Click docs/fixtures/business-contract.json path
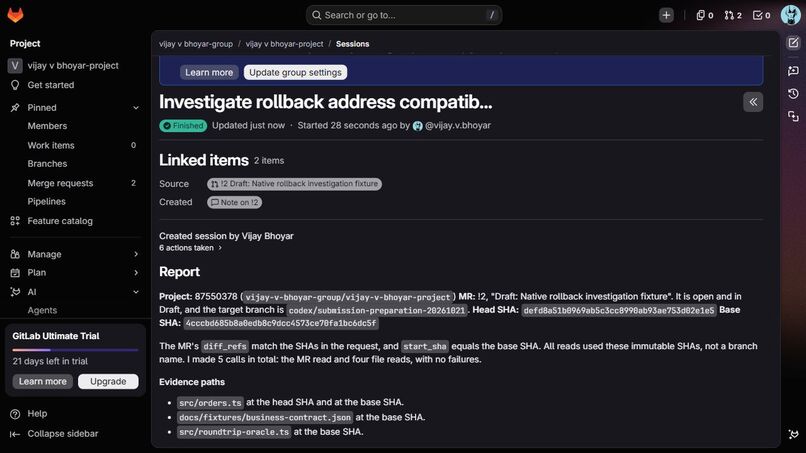Viewport: 806px width, 453px height. (x=265, y=417)
